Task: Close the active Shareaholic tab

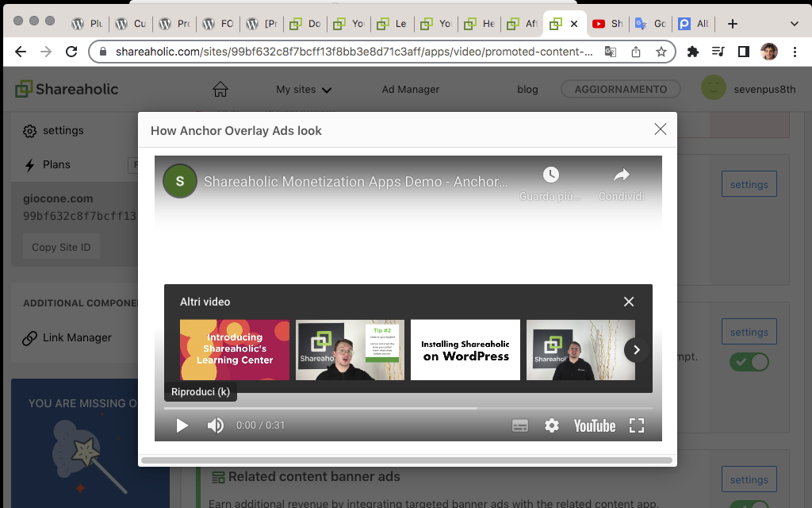Action: [574, 24]
